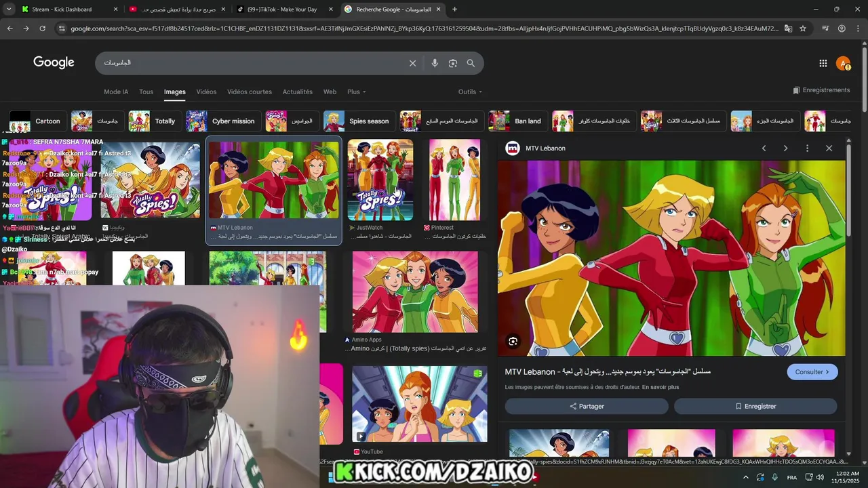Open large preview image in side panel
The width and height of the screenshot is (868, 488).
(x=671, y=258)
